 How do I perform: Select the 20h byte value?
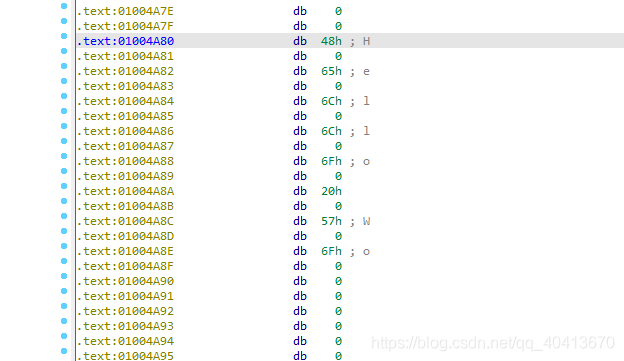click(331, 191)
